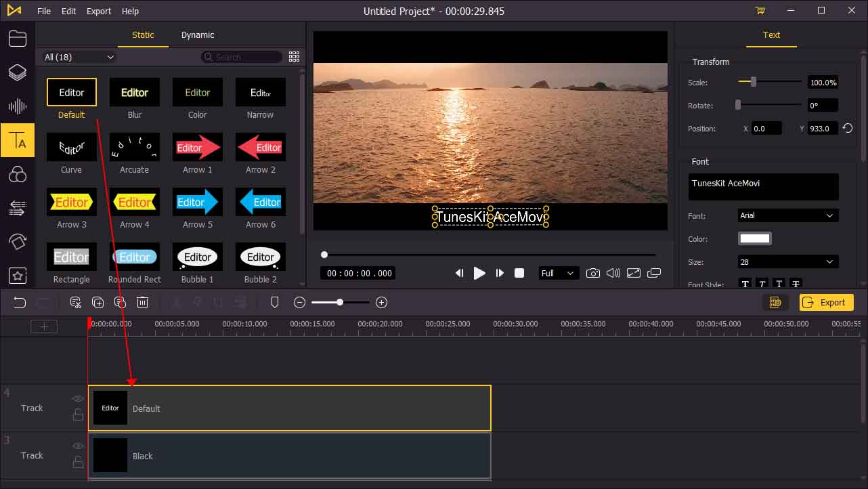868x489 pixels.
Task: Open the layers/overlay panel icon in sidebar
Action: [18, 72]
